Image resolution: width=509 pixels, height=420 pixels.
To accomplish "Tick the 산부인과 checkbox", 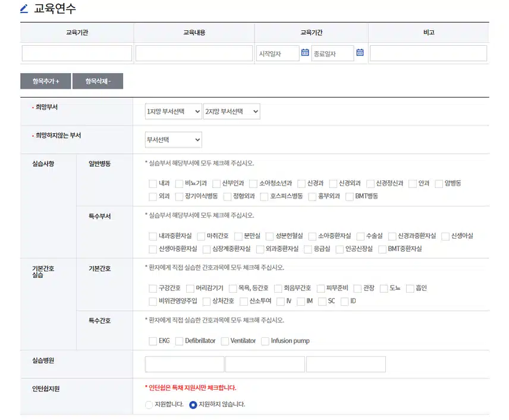I will [216, 183].
